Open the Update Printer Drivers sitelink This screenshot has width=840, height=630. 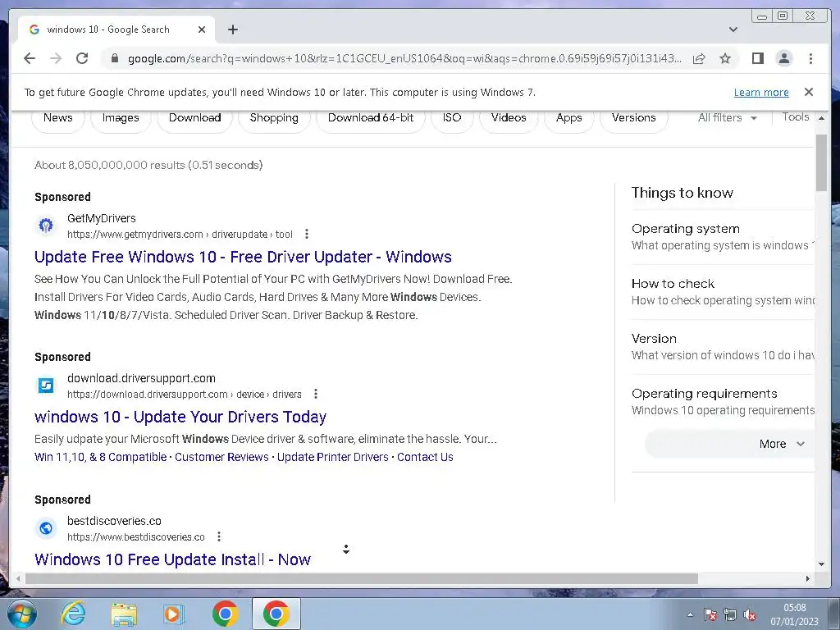coord(333,457)
